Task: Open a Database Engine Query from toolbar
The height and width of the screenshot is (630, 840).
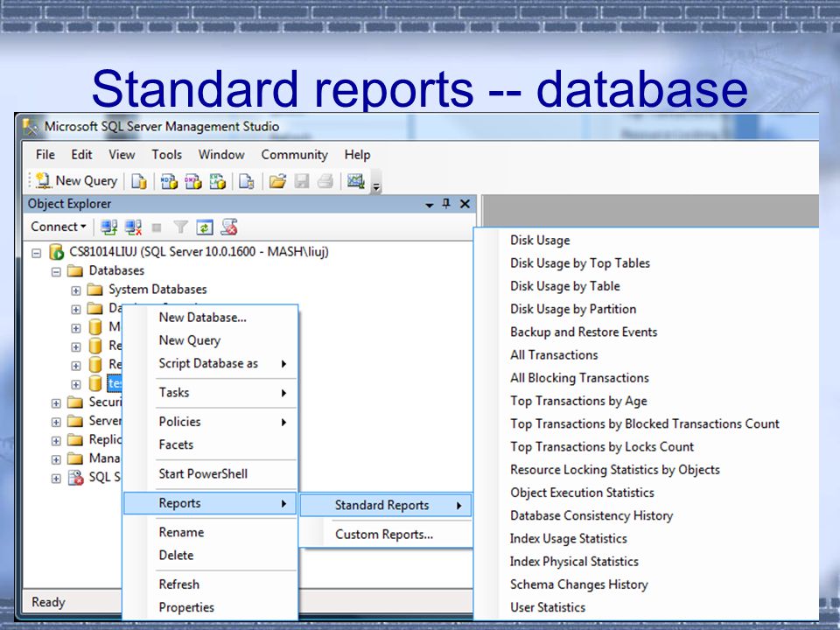Action: point(139,182)
